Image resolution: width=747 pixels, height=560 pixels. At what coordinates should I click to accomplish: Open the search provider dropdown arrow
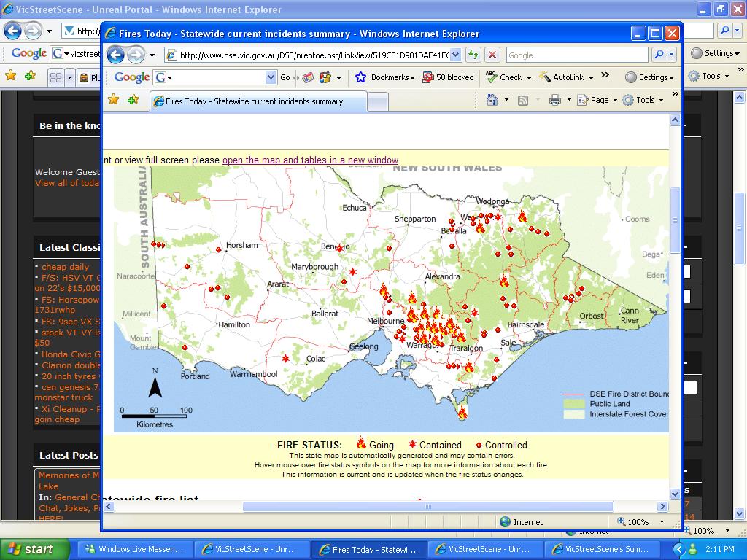672,55
